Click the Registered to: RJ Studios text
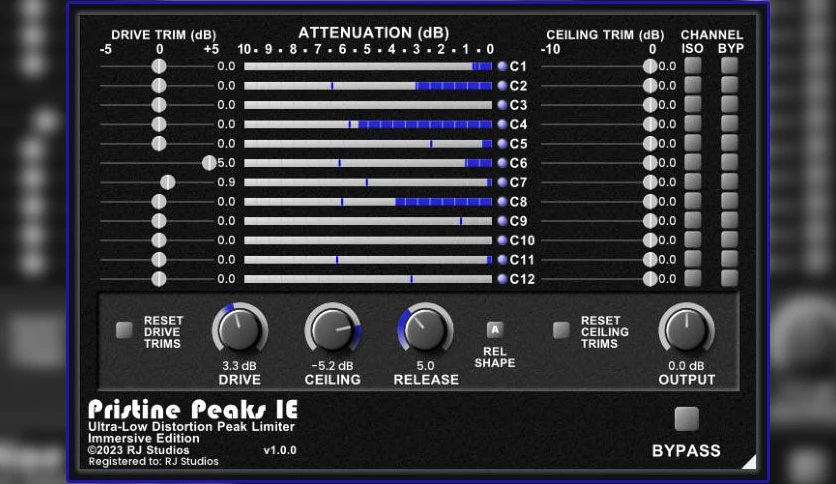 [154, 462]
